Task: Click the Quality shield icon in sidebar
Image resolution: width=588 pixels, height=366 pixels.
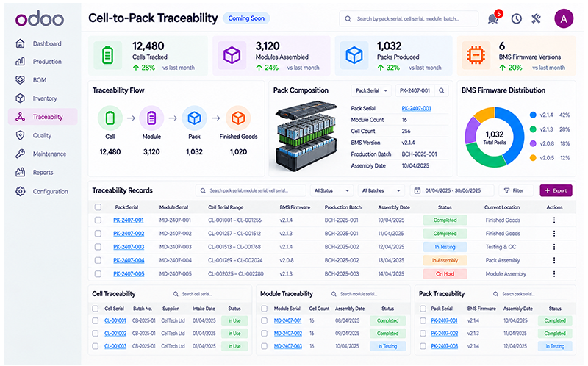Action: click(21, 135)
